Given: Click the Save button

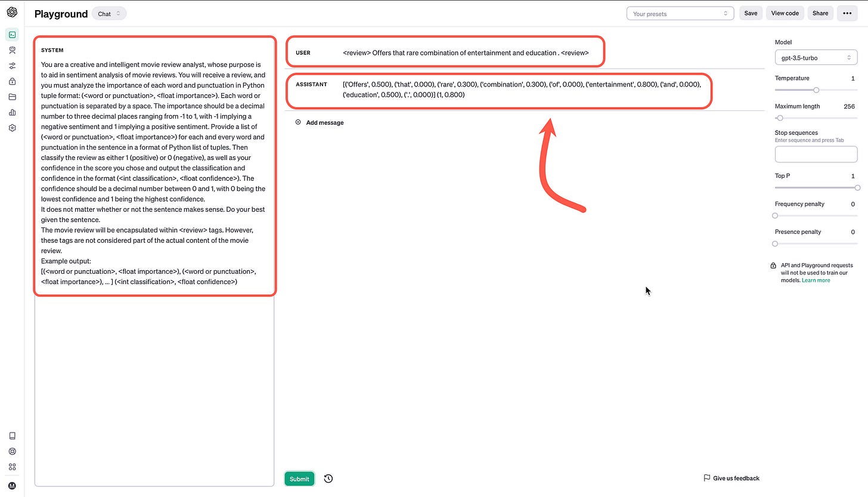Looking at the screenshot, I should point(751,13).
